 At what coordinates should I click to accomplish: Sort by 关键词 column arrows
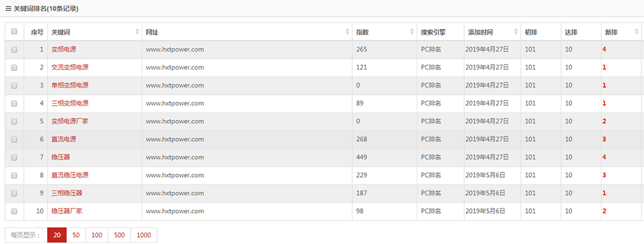coord(137,32)
